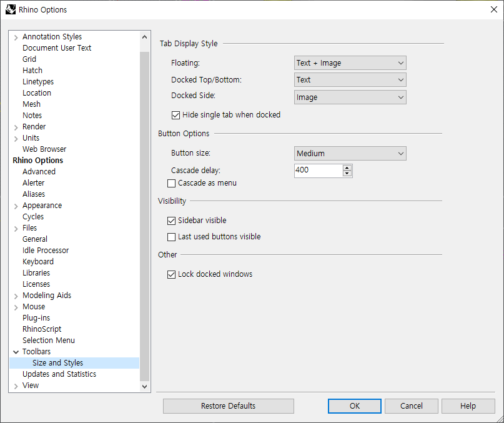Expand the View tree node

pos(16,386)
